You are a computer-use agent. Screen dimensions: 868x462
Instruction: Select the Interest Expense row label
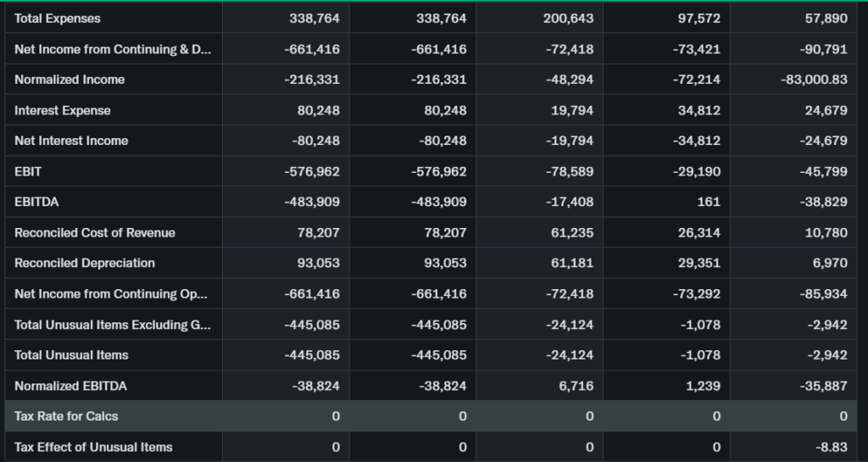point(63,110)
